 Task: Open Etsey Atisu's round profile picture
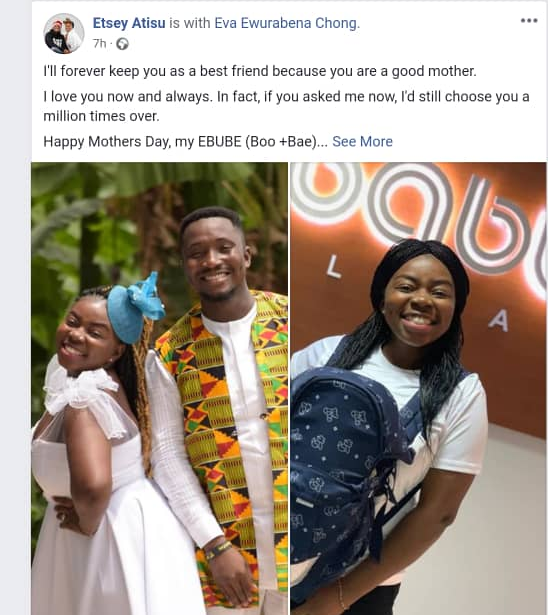(64, 33)
